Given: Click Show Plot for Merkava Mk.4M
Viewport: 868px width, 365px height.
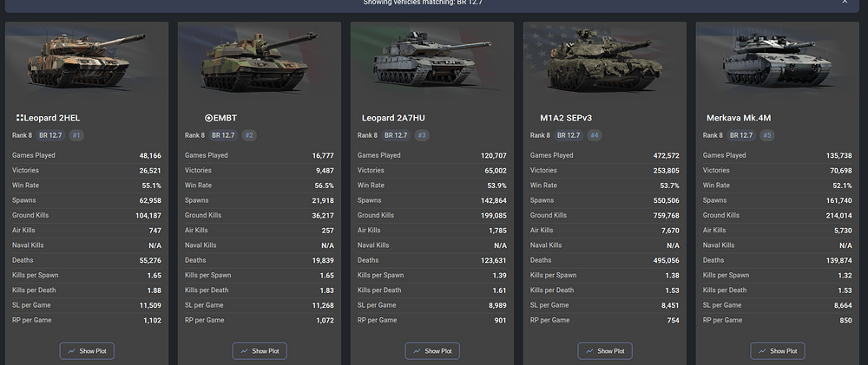Looking at the screenshot, I should [778, 351].
